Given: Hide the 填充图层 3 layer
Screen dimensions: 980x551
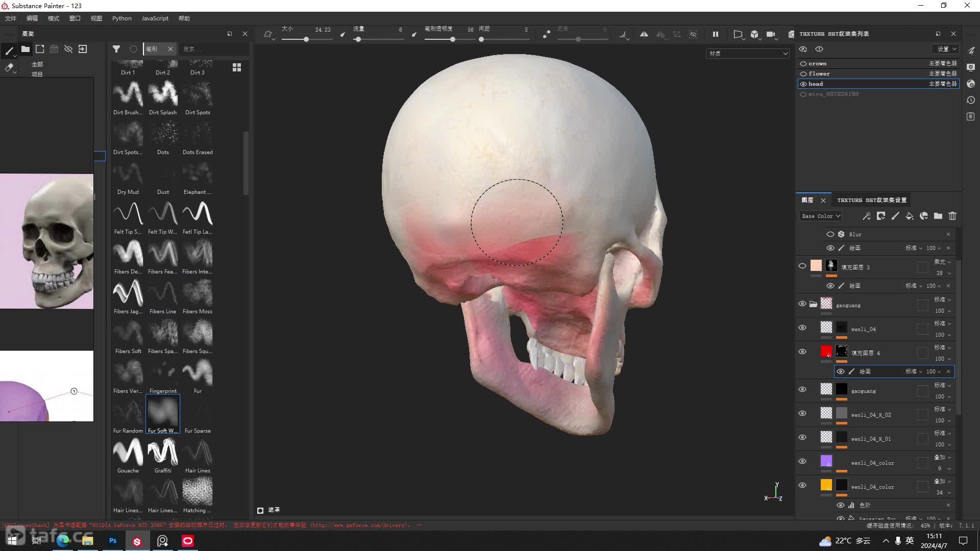Looking at the screenshot, I should tap(802, 266).
